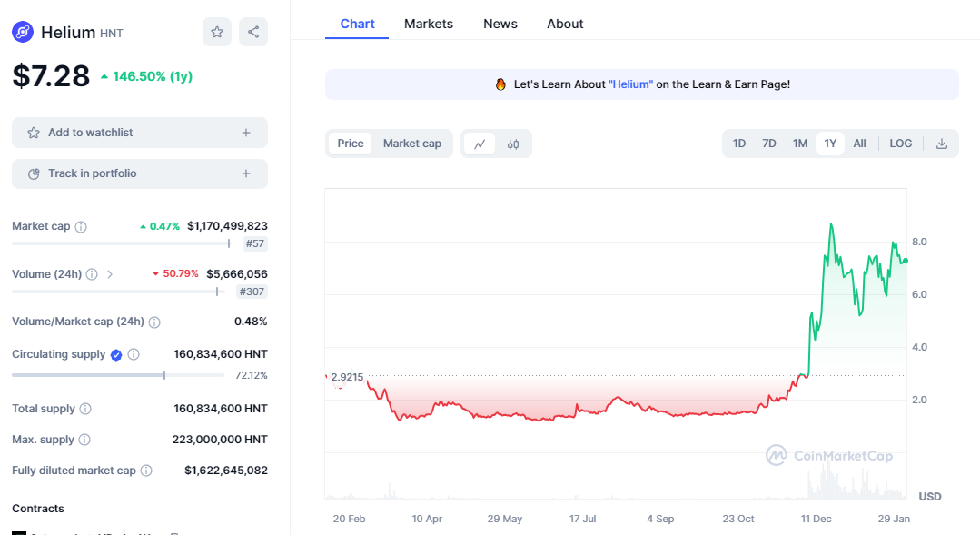Viewport: 980px width, 535px height.
Task: Click the $5,666,056 volume value
Action: tap(237, 274)
